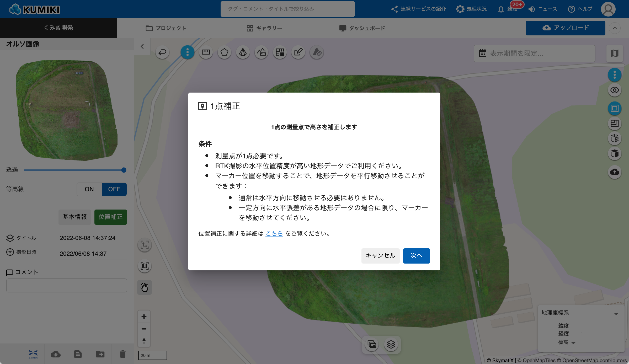
Task: Select the ruler distance measurement tool
Action: pyautogui.click(x=206, y=52)
